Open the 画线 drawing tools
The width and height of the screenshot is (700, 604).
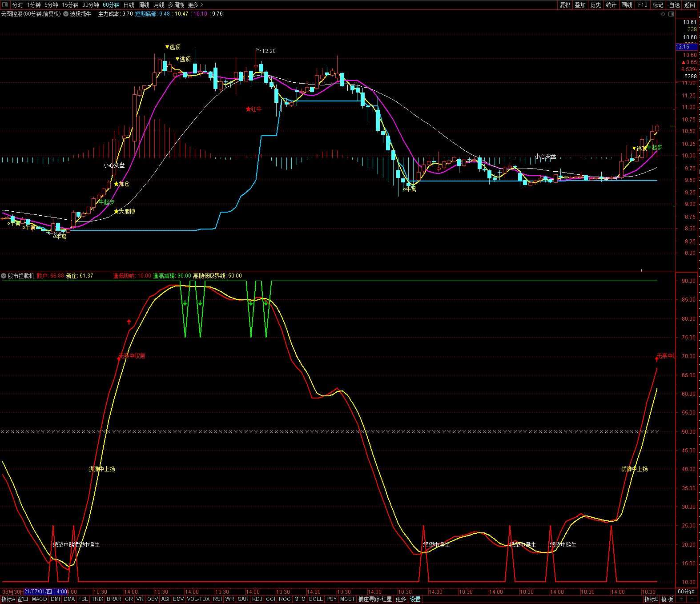click(627, 5)
